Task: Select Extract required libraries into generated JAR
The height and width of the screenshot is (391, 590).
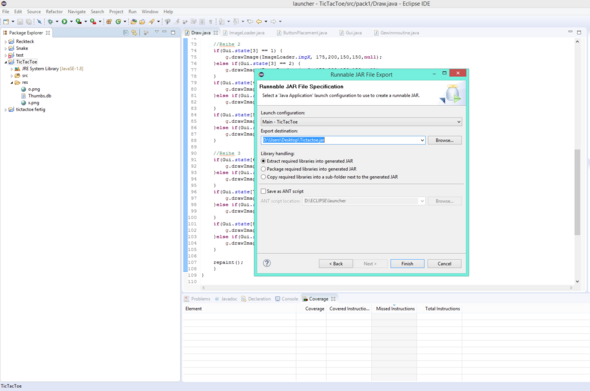Action: click(x=263, y=161)
